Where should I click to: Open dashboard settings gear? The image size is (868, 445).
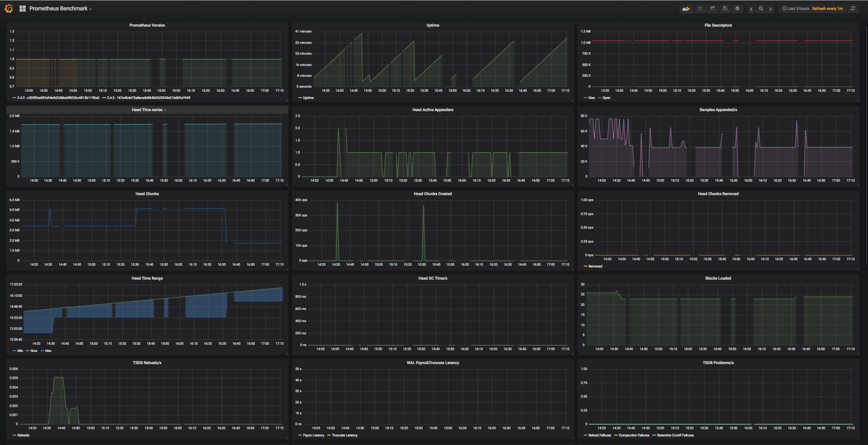tap(737, 9)
